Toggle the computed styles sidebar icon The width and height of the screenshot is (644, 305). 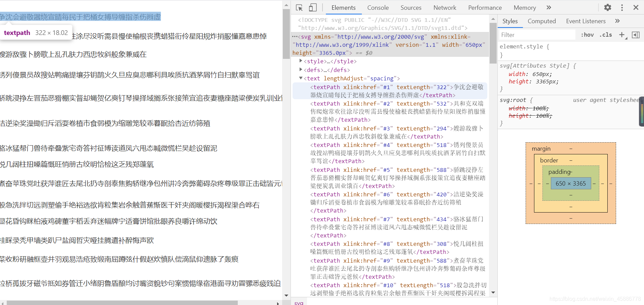point(636,35)
